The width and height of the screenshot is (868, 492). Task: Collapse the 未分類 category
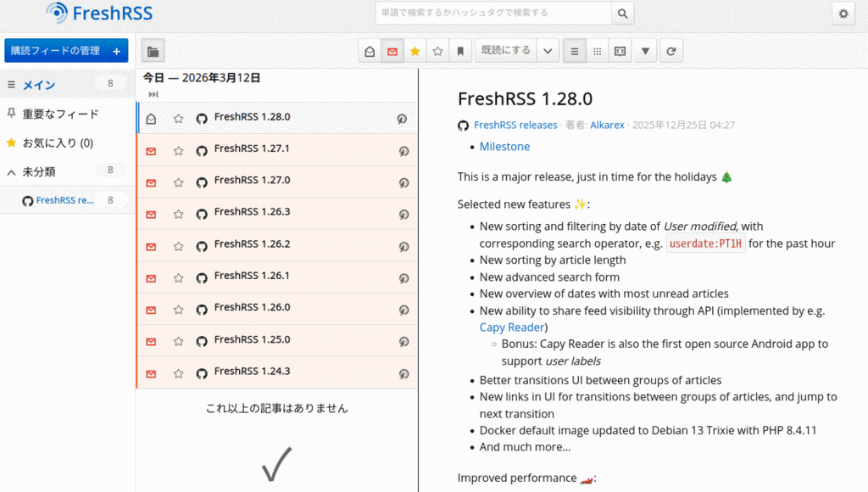11,172
